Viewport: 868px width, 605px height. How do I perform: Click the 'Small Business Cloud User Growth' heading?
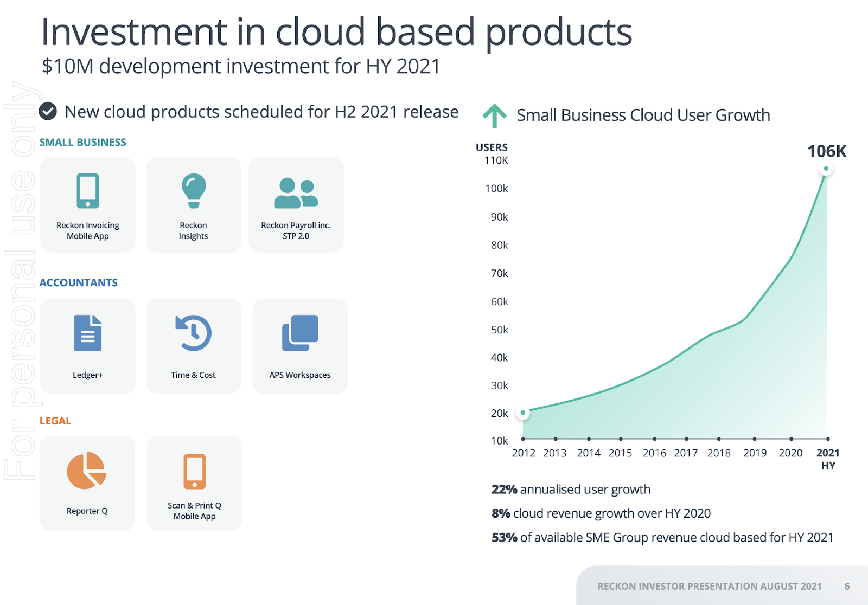[x=643, y=115]
